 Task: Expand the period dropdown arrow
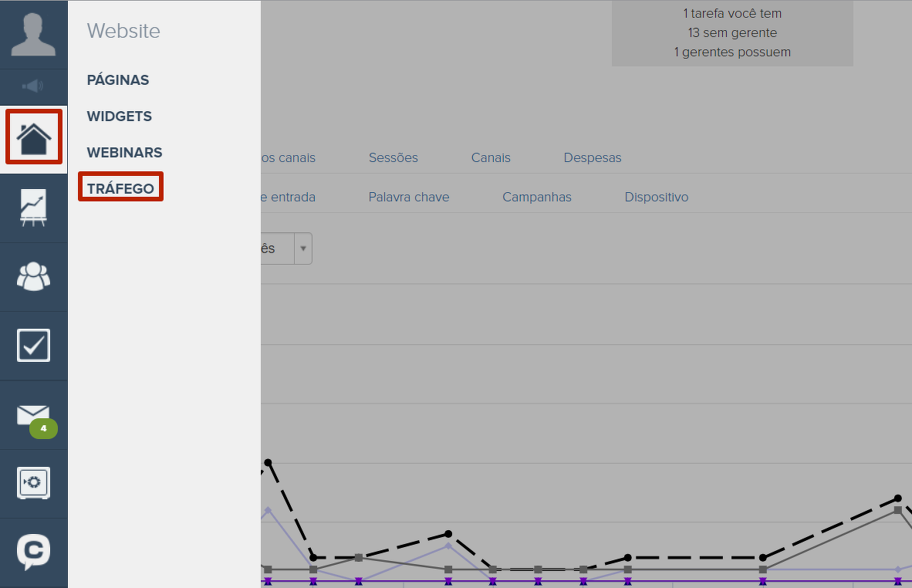(x=303, y=248)
